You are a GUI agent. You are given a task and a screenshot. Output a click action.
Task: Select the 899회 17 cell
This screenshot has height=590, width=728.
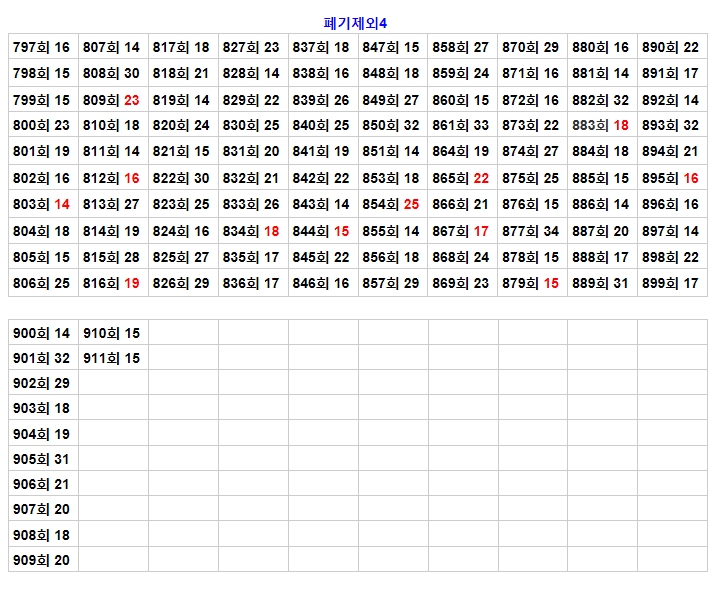coord(671,283)
